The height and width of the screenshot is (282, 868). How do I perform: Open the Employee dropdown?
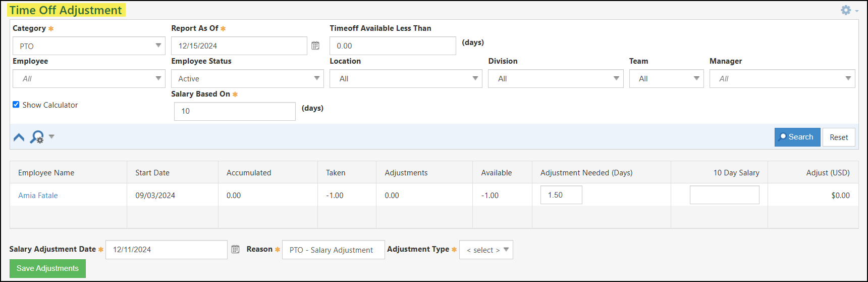89,78
